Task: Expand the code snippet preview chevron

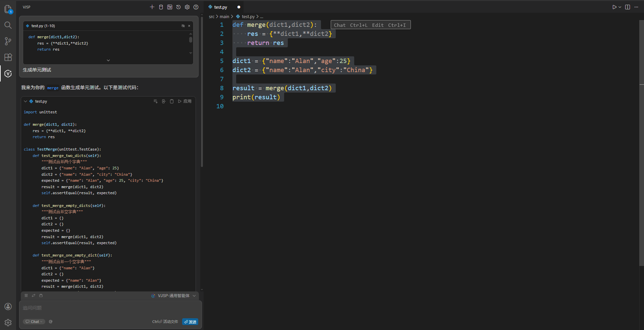Action: pos(108,60)
